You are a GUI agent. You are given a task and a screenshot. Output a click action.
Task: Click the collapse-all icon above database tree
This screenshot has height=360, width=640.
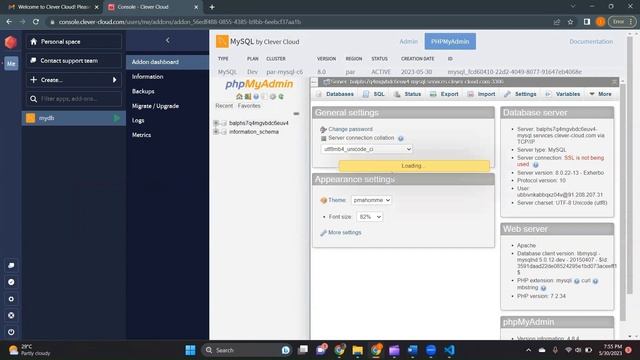pos(296,113)
